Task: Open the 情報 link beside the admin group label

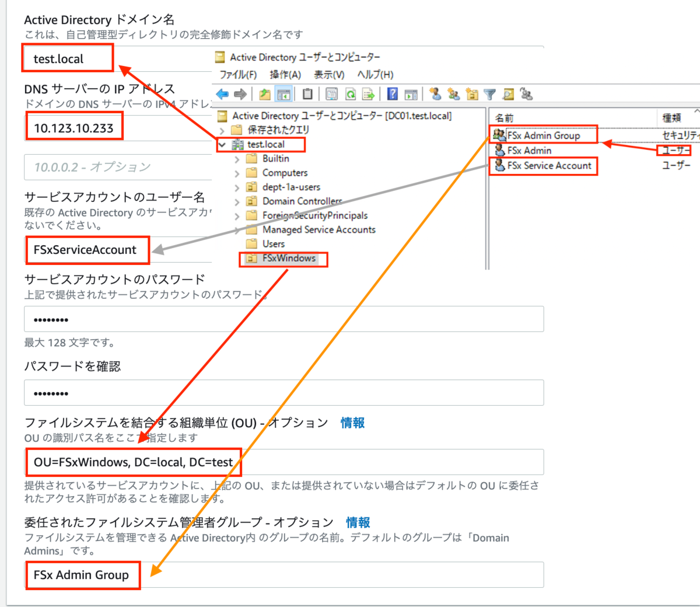Action: (x=358, y=522)
